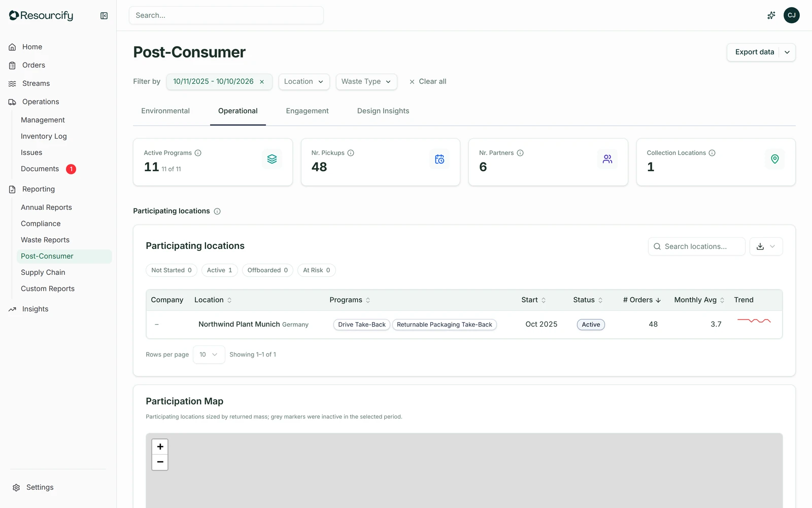Image resolution: width=812 pixels, height=508 pixels.
Task: Select the Operational tab
Action: coord(238,111)
